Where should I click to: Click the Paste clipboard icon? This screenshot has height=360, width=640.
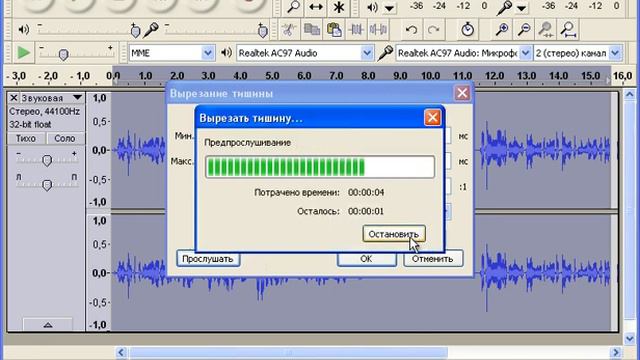coord(334,30)
